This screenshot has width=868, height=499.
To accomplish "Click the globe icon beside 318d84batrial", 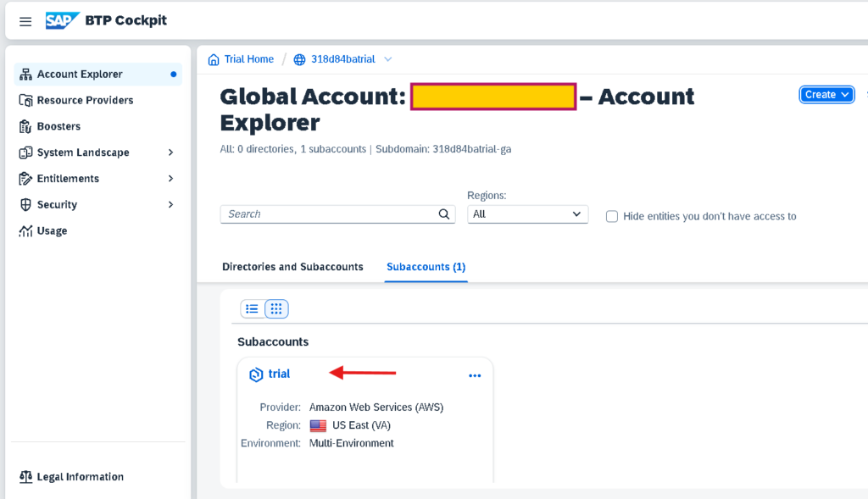I will [x=299, y=59].
